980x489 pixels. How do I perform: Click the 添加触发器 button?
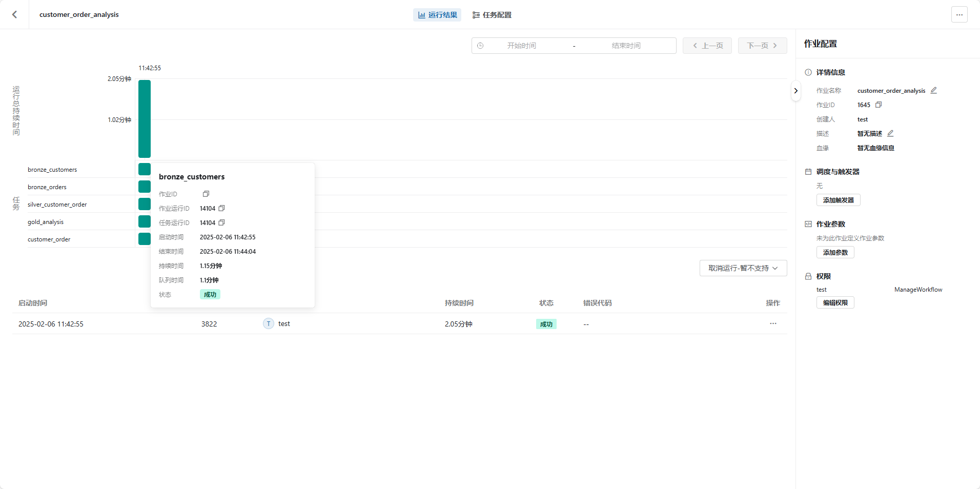(838, 200)
